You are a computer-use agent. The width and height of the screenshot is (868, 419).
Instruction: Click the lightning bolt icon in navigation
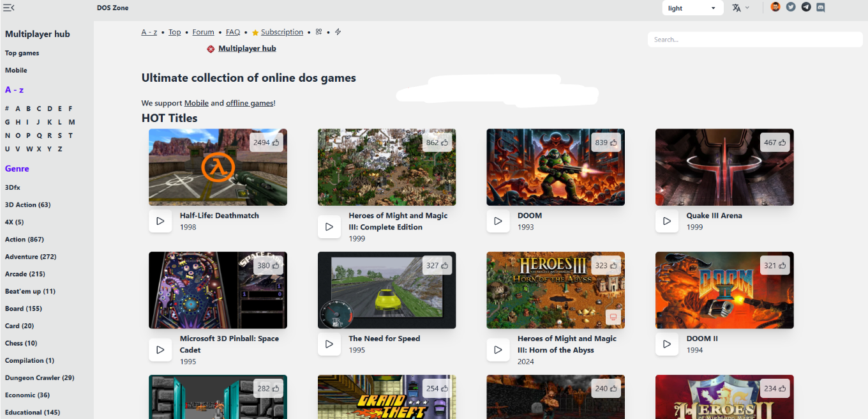(338, 31)
